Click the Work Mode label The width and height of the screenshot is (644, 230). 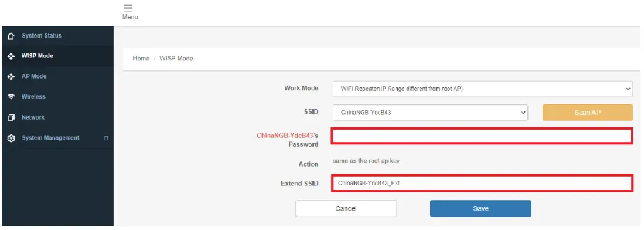pyautogui.click(x=301, y=88)
